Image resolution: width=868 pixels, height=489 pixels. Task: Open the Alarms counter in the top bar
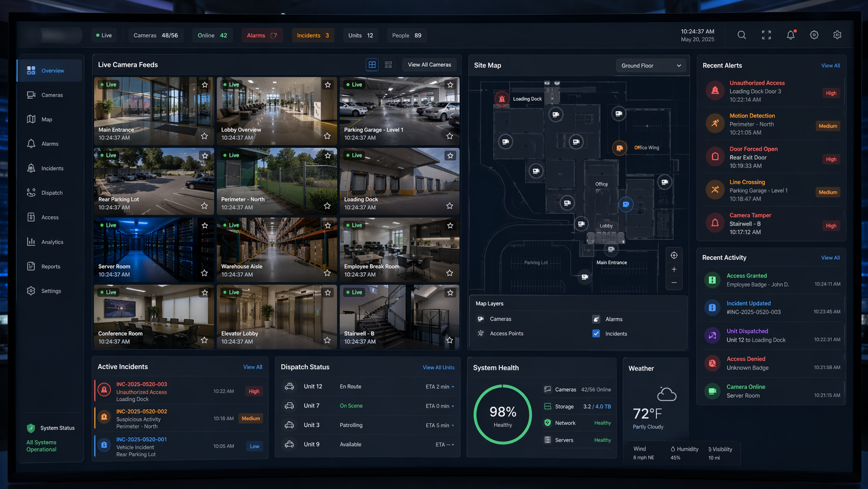pos(262,35)
